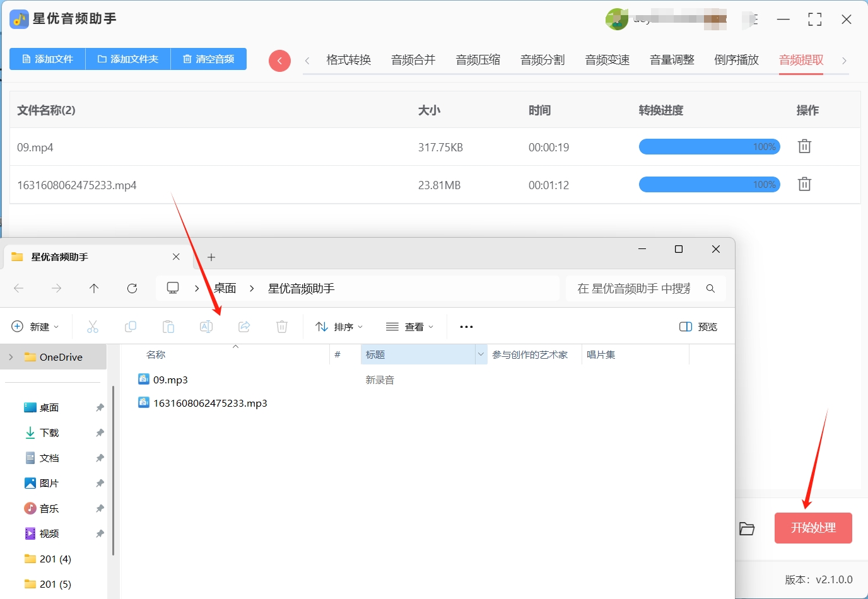Switch to 音频分割 tab
868x599 pixels.
pos(542,60)
